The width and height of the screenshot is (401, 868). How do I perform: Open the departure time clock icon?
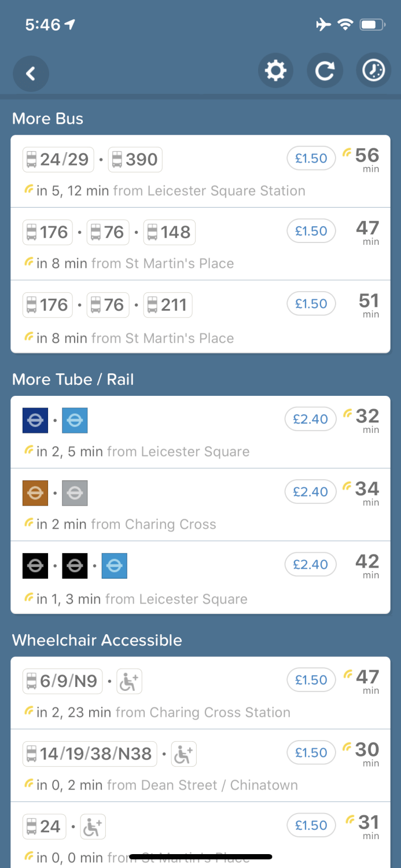click(373, 70)
